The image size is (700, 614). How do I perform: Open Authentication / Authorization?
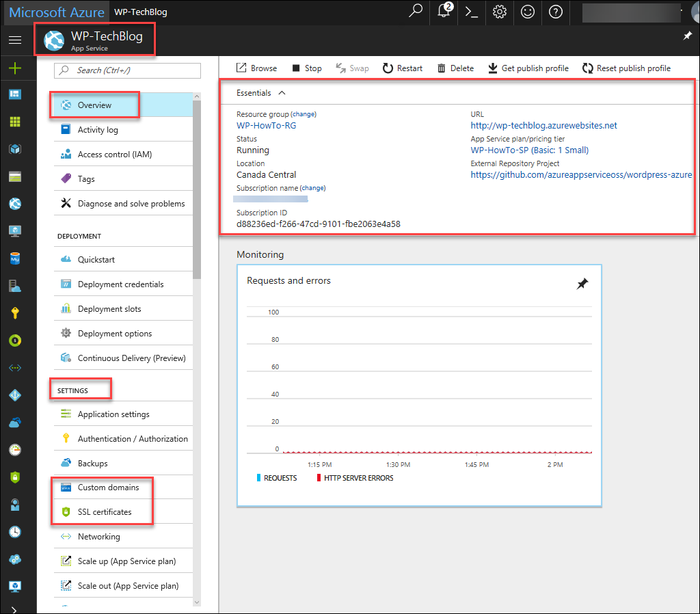[x=123, y=438]
